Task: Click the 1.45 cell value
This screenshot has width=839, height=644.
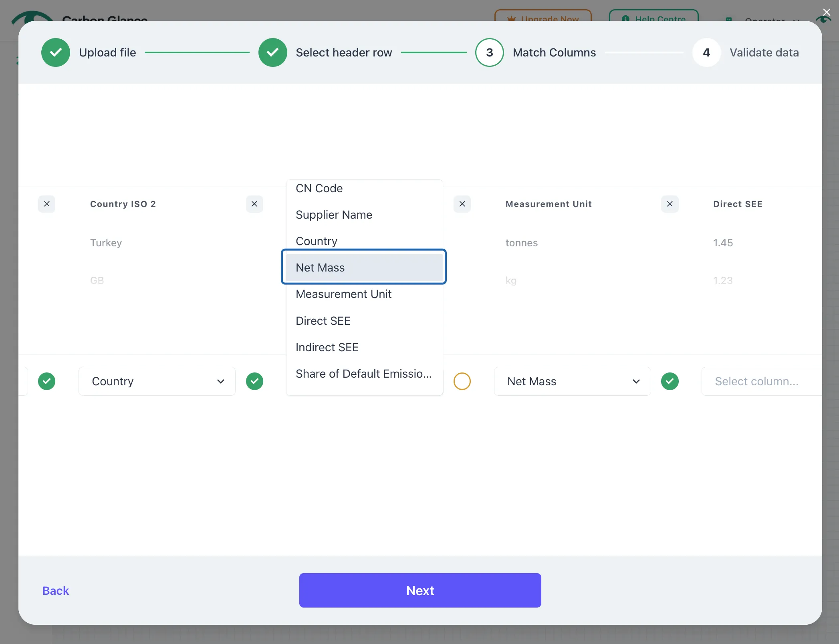Action: click(723, 243)
